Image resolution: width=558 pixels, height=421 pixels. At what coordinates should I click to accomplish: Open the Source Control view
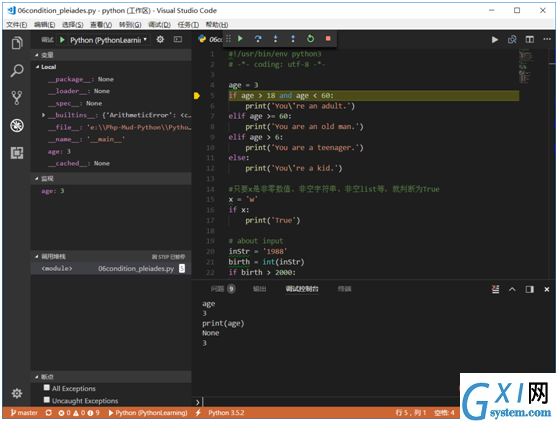click(x=17, y=98)
